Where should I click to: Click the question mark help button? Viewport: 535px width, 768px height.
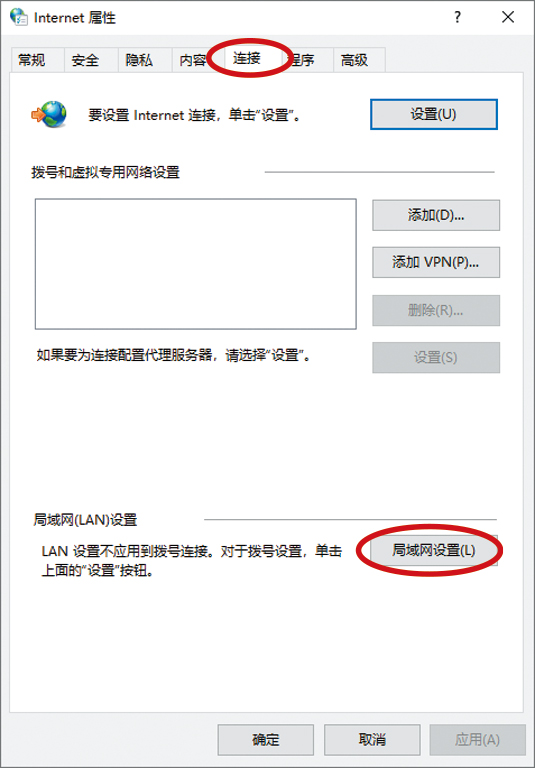tap(457, 17)
